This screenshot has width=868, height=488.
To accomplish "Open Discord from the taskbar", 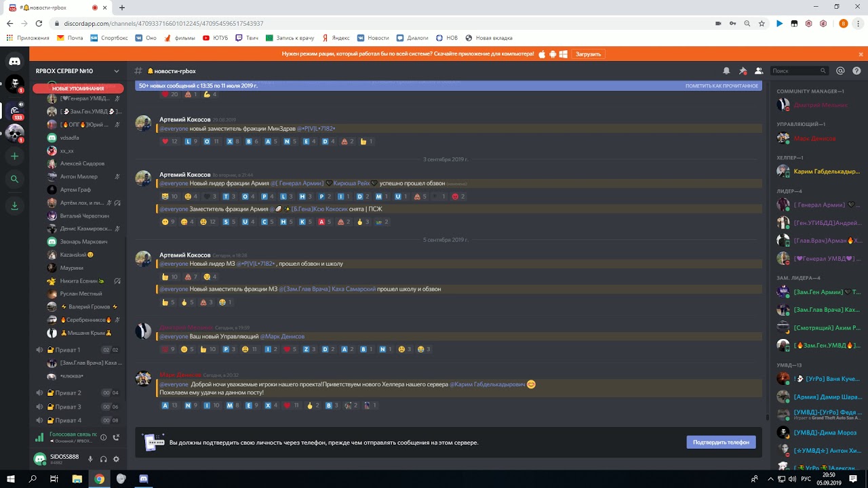I will 143,479.
